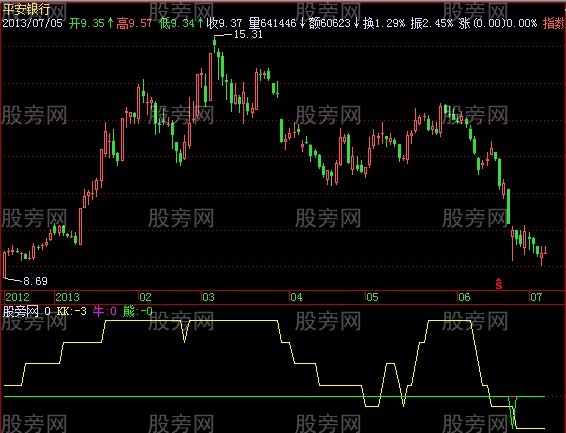Select the 05 month marker on time axis
Image resolution: width=566 pixels, height=433 pixels.
tap(373, 297)
